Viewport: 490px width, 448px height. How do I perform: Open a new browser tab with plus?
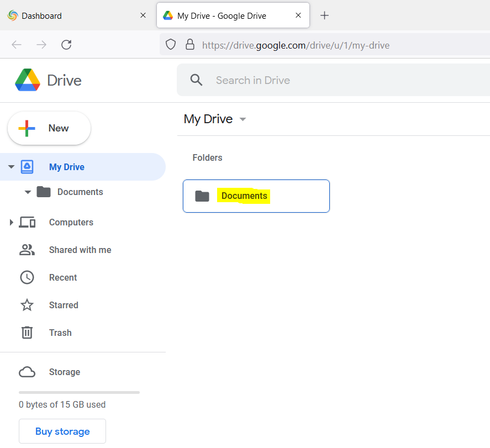click(325, 15)
